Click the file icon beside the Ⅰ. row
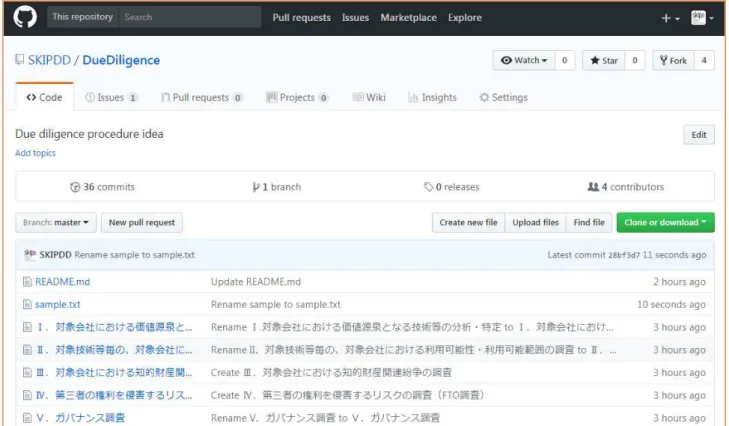Image resolution: width=729 pixels, height=426 pixels. [x=27, y=327]
